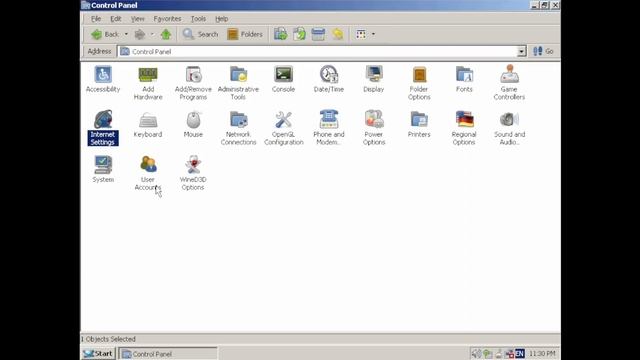640x360 pixels.
Task: Expand the Back history dropdown arrow
Action: [126, 34]
